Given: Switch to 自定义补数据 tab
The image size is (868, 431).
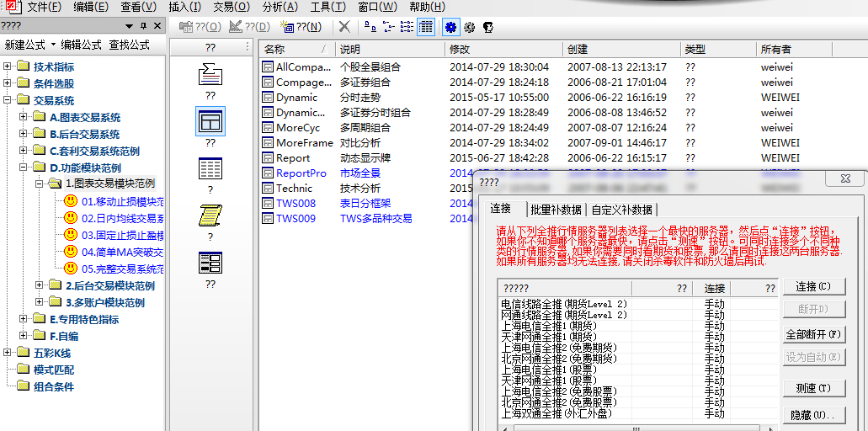Looking at the screenshot, I should (x=621, y=210).
